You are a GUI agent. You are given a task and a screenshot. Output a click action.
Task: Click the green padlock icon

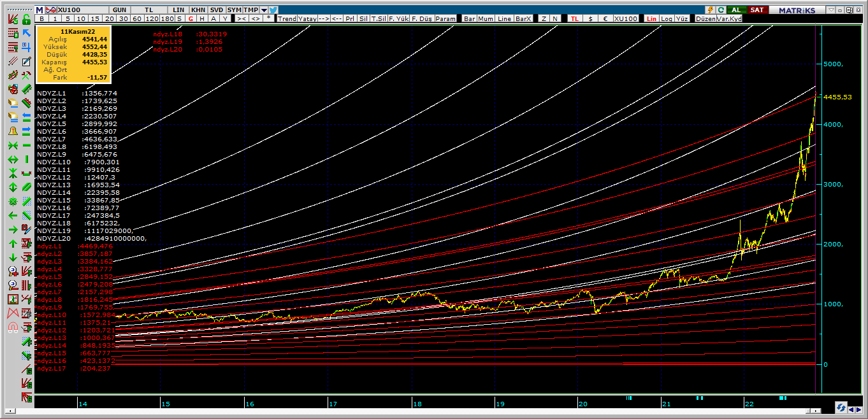26,19
